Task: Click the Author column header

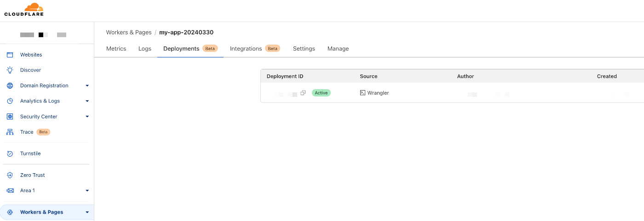Action: click(x=466, y=76)
